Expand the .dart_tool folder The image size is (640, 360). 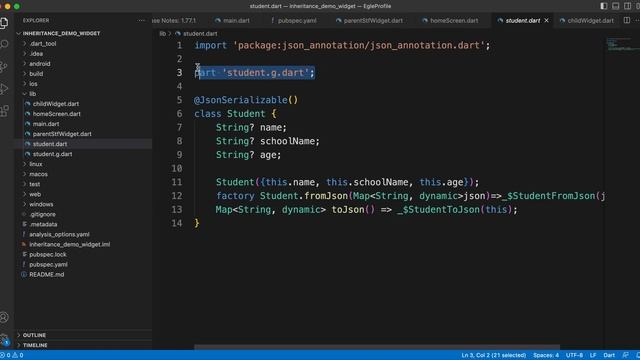tap(42, 44)
